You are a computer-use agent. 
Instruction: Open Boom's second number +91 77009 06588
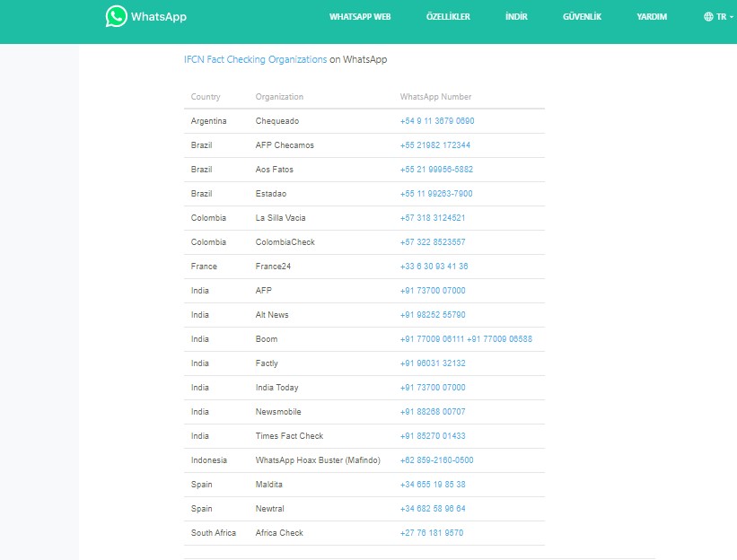pos(500,339)
